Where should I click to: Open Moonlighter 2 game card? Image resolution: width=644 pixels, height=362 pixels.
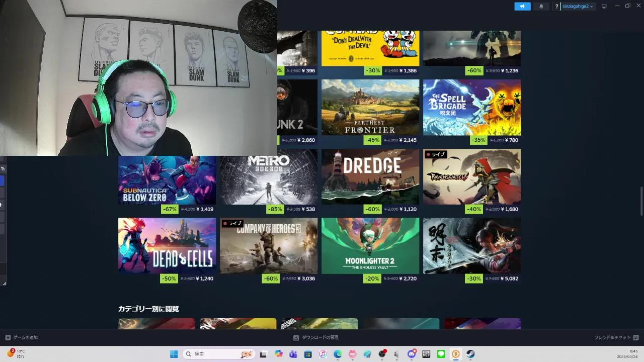coord(370,246)
